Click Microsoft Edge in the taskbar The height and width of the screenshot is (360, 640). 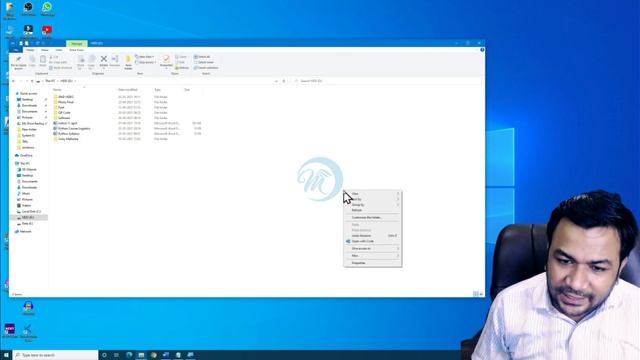[129, 355]
